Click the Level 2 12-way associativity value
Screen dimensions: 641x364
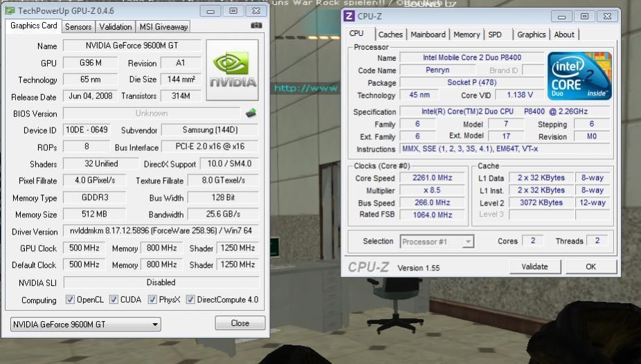pyautogui.click(x=593, y=203)
